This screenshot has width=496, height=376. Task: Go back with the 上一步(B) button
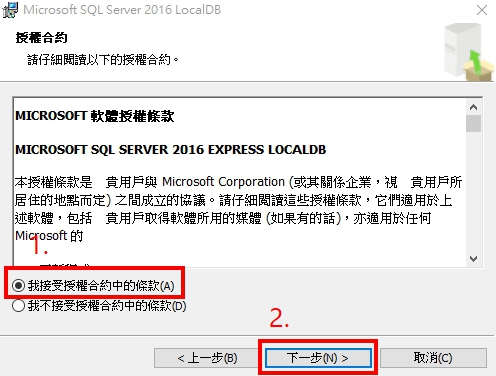(x=207, y=358)
